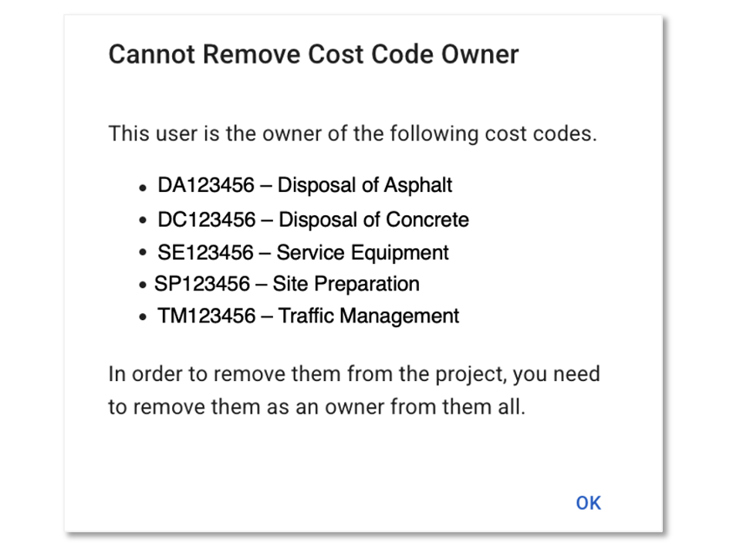Click the bullet beside SE123456

(143, 254)
